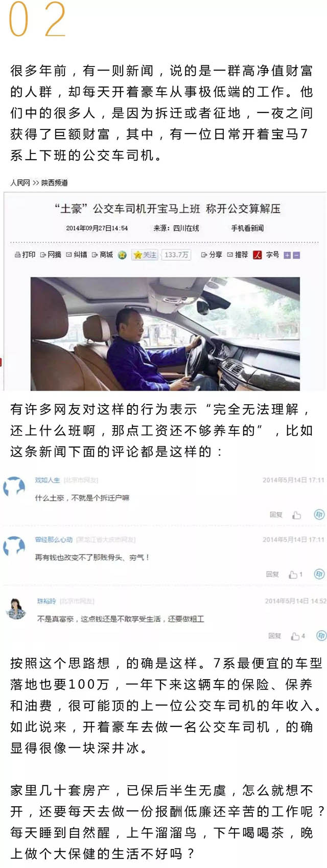Image resolution: width=327 pixels, height=868 pixels.
Task: Click the 关注 follow button
Action: (x=146, y=255)
